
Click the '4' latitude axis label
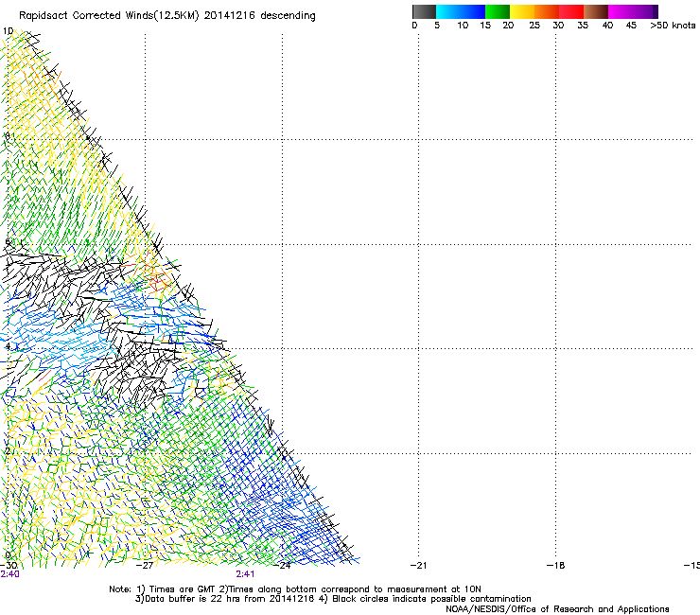pyautogui.click(x=8, y=346)
